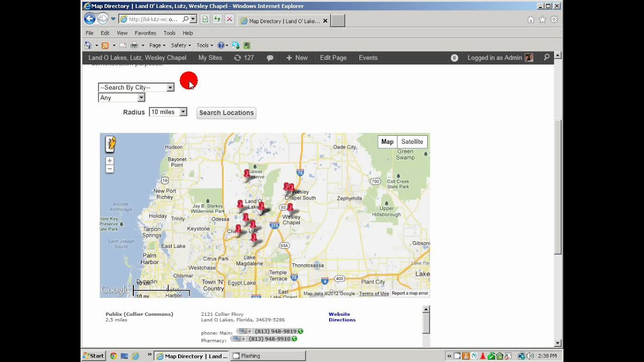Open the Search By City dropdown

(x=136, y=87)
